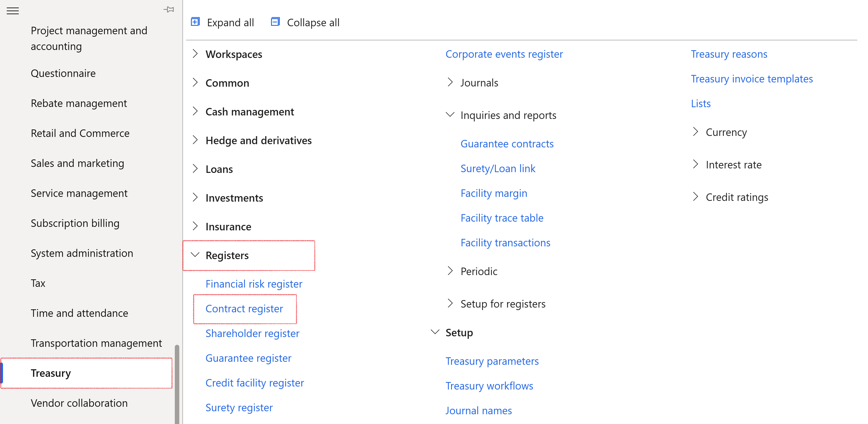
Task: Expand Hedge and derivatives
Action: pyautogui.click(x=196, y=140)
